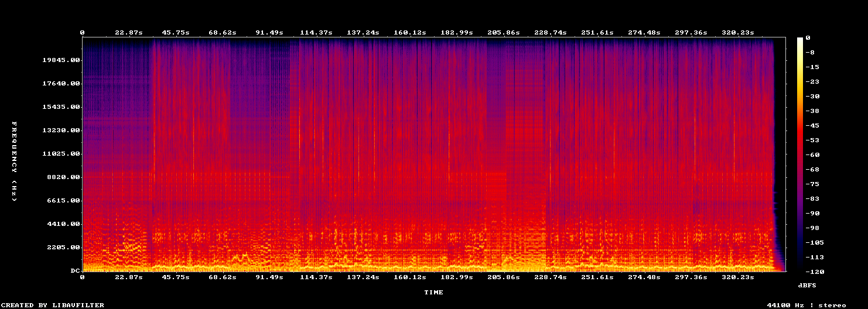Click the 0 value atop dBFS legend
Image resolution: width=868 pixels, height=309 pixels.
click(x=808, y=38)
